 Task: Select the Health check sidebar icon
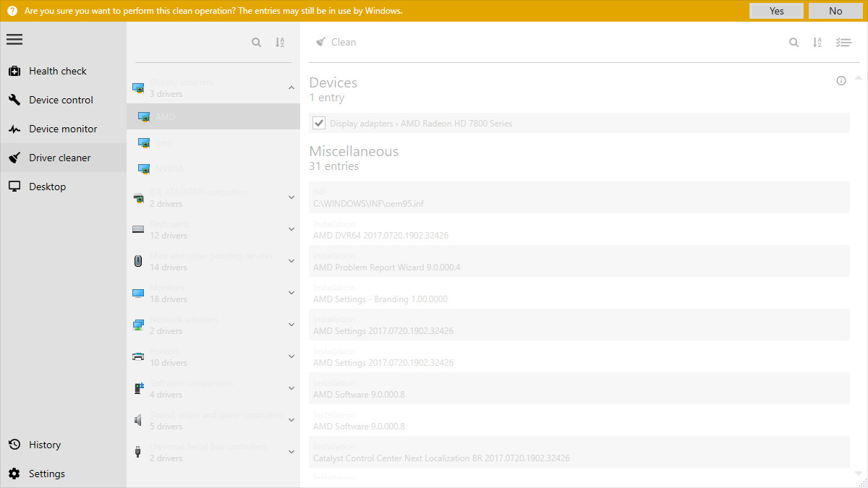point(14,71)
